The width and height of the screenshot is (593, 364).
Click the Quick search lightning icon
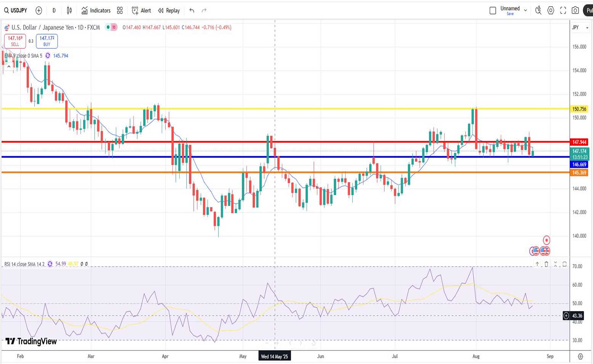click(538, 11)
